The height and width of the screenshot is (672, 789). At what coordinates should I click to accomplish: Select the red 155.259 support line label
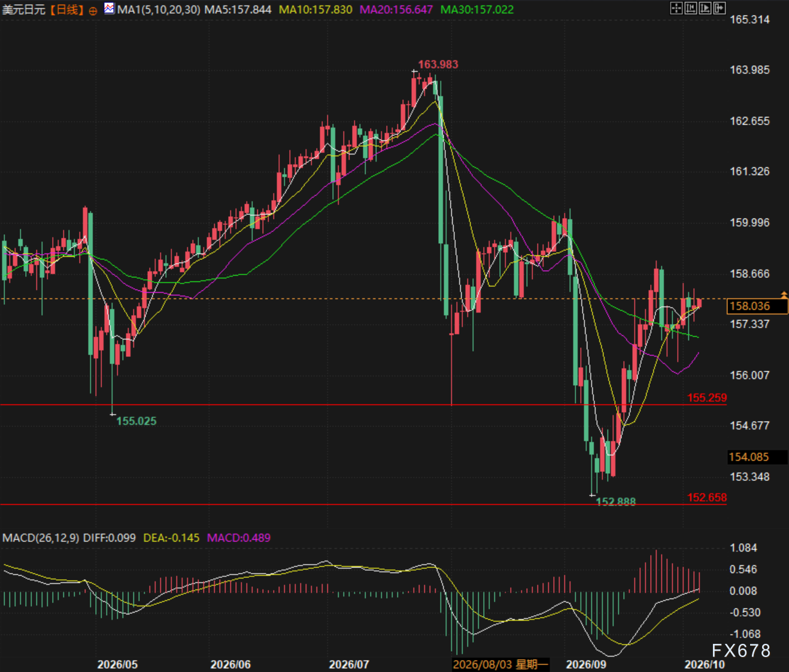tap(707, 398)
